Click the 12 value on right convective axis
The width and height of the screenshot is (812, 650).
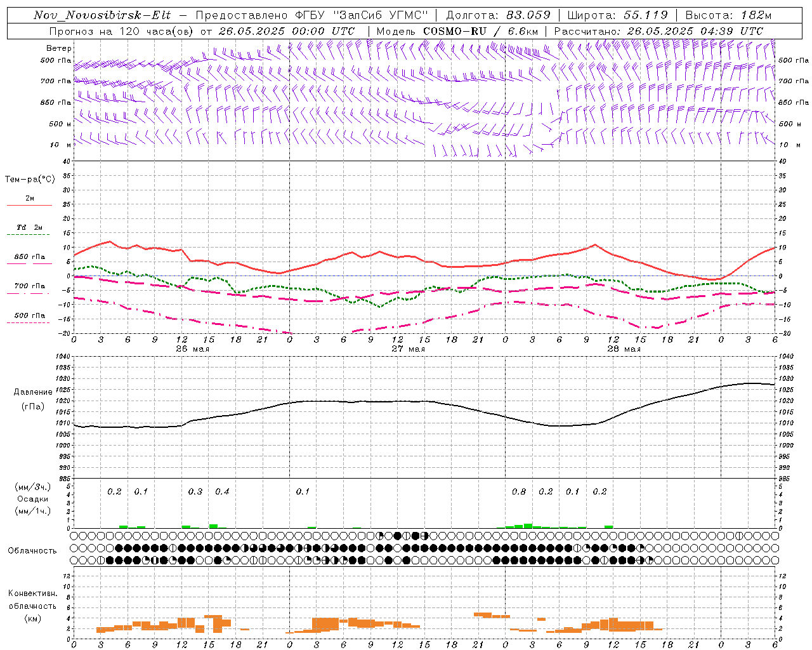click(x=783, y=576)
